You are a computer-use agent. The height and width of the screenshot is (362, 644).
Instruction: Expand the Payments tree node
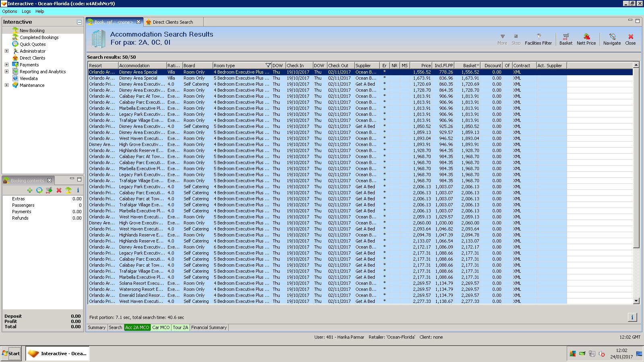[6, 65]
